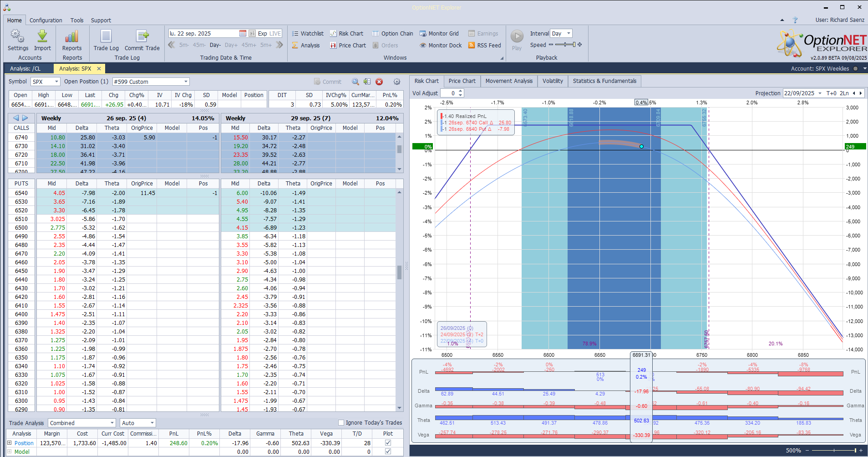Viewport: 868px width, 457px height.
Task: Click the Play playback button
Action: [517, 40]
